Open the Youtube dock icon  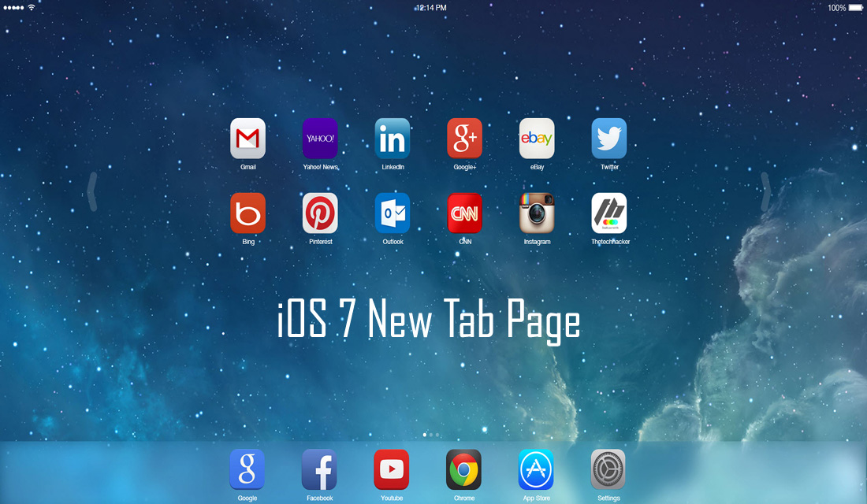pos(392,469)
